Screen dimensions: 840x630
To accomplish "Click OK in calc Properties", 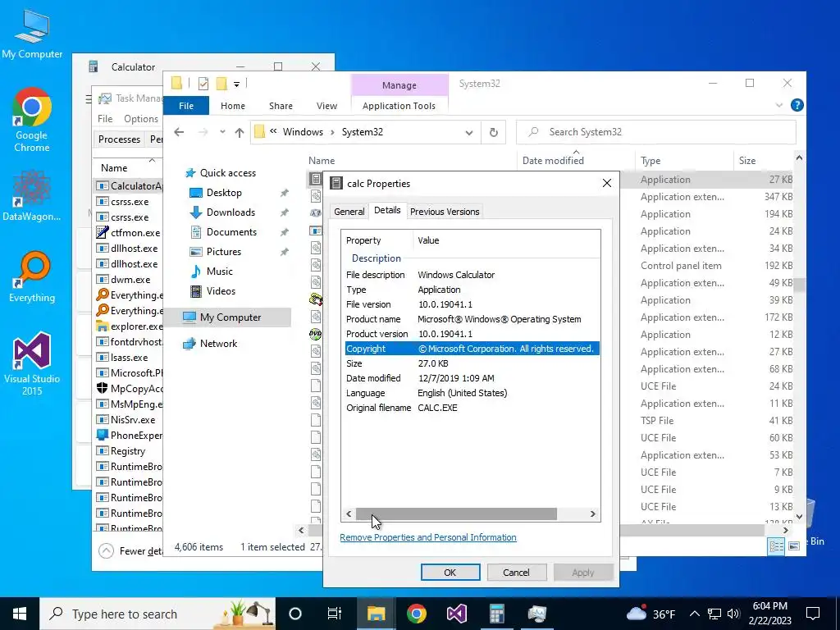I will (450, 572).
